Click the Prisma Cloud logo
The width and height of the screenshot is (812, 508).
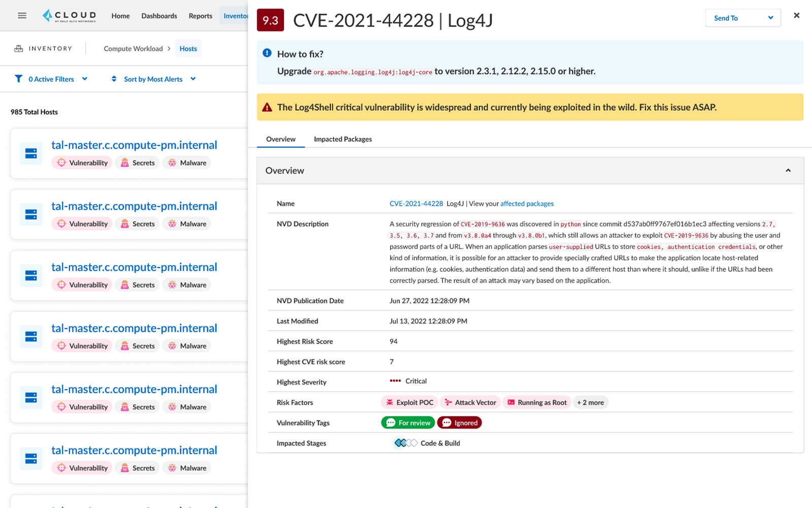(69, 16)
